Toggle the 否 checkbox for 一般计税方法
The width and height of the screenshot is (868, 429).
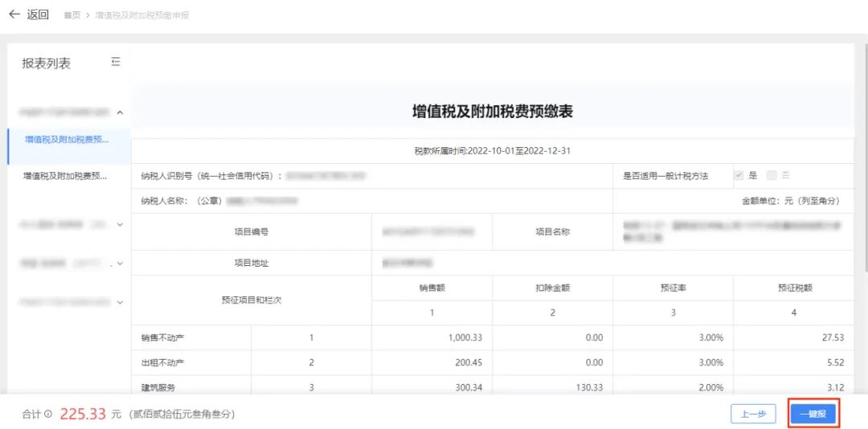point(772,175)
